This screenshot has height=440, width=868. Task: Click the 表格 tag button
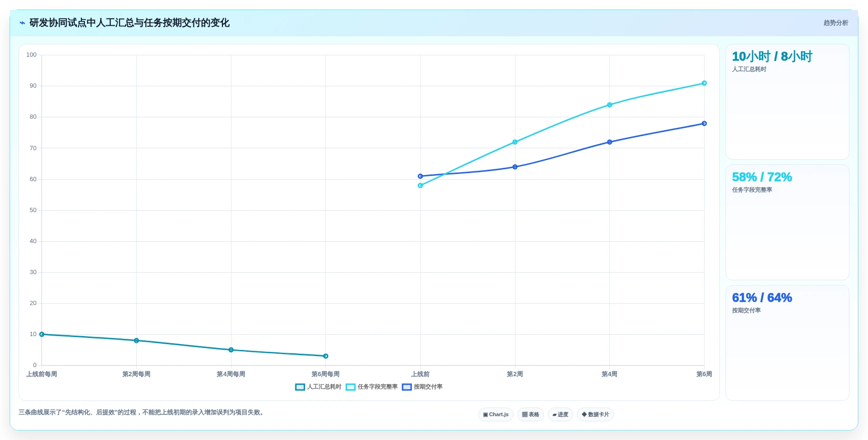[x=531, y=415]
